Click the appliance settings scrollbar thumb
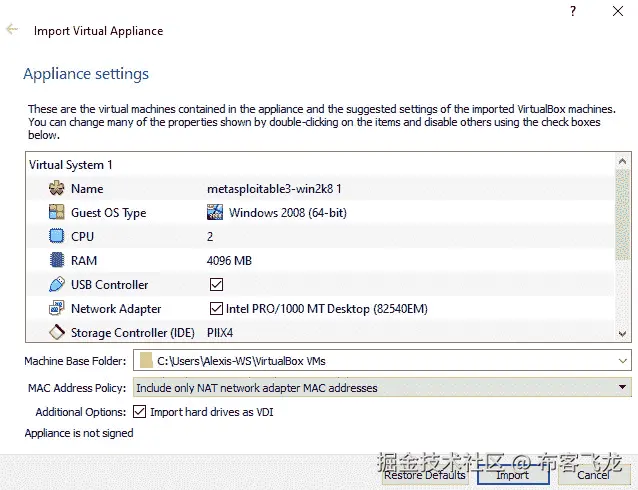 coord(622,215)
